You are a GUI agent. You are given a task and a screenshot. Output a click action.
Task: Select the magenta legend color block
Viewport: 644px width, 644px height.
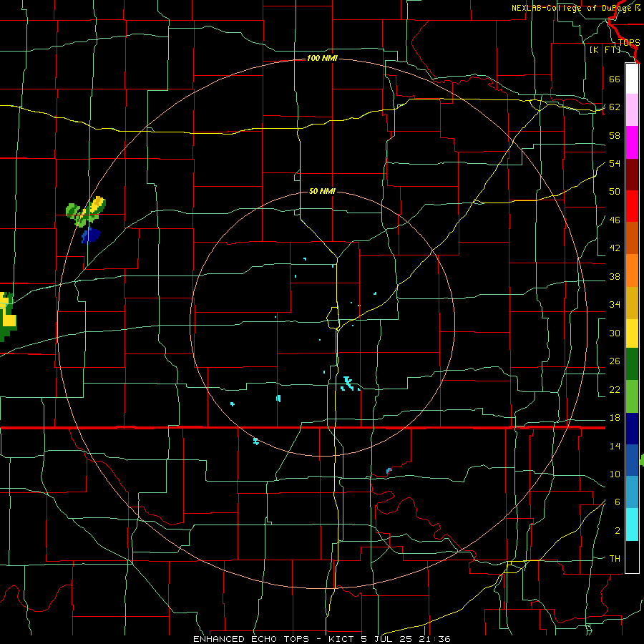pos(632,142)
